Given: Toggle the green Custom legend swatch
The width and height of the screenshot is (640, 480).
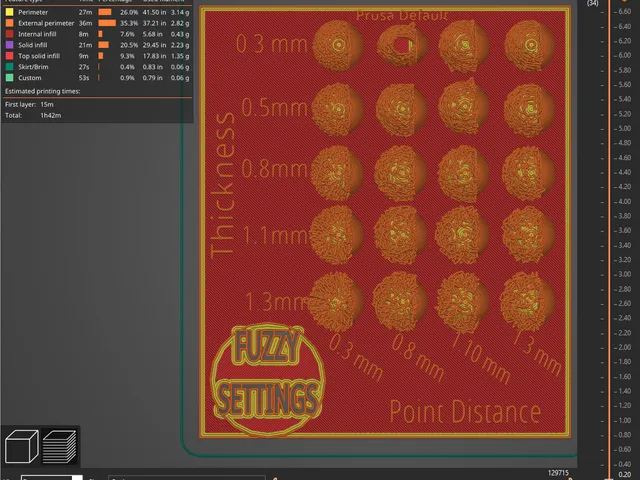Looking at the screenshot, I should 9,78.
